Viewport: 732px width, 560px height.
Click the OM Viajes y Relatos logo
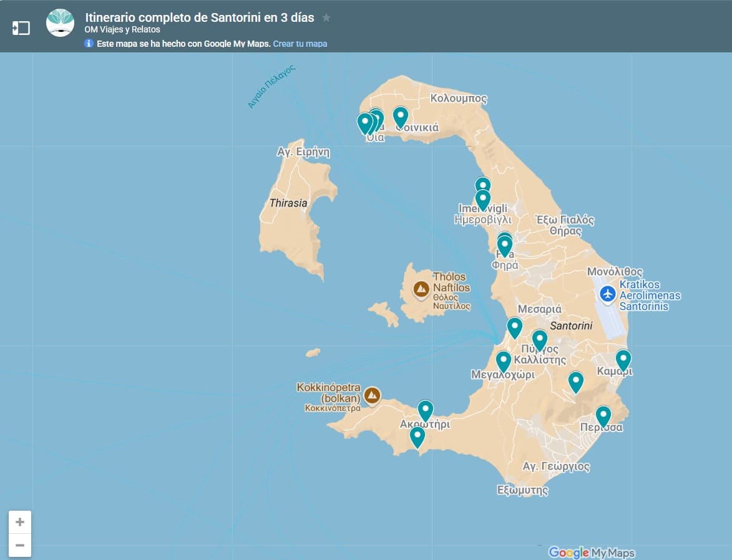pyautogui.click(x=61, y=23)
